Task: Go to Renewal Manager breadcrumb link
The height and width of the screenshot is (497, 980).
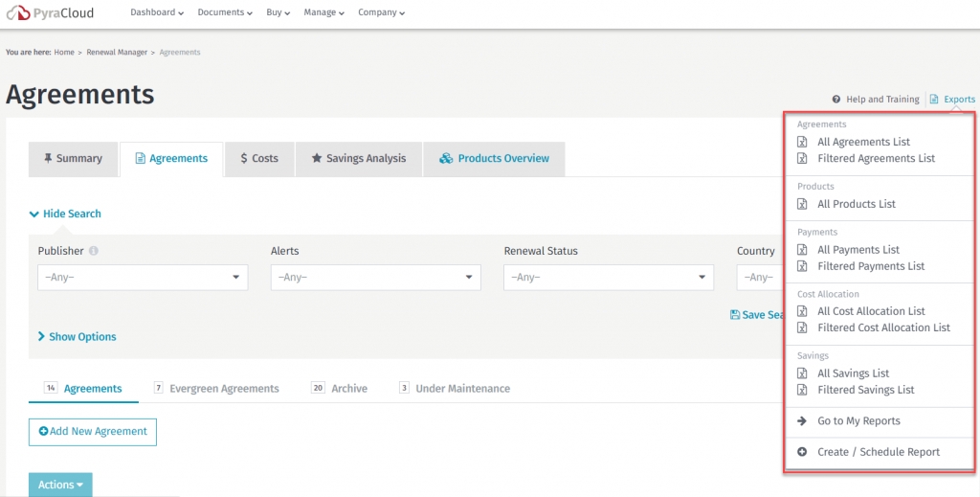Action: 117,53
